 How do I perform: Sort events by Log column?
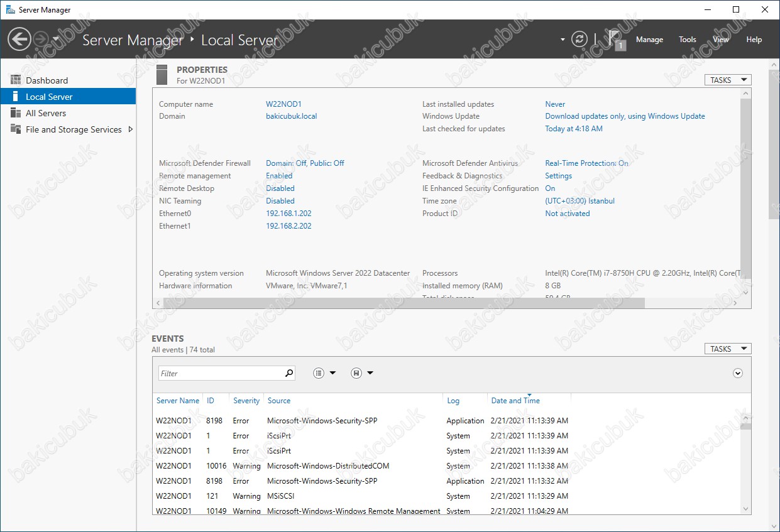(453, 401)
